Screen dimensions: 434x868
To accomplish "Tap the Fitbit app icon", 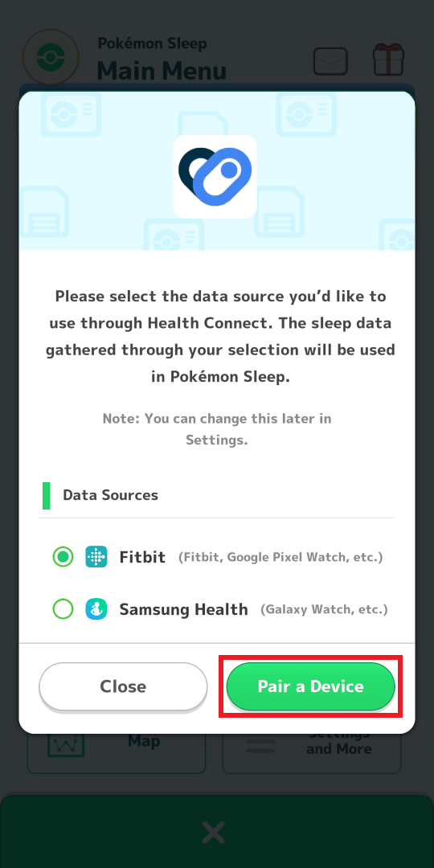I will click(x=96, y=557).
